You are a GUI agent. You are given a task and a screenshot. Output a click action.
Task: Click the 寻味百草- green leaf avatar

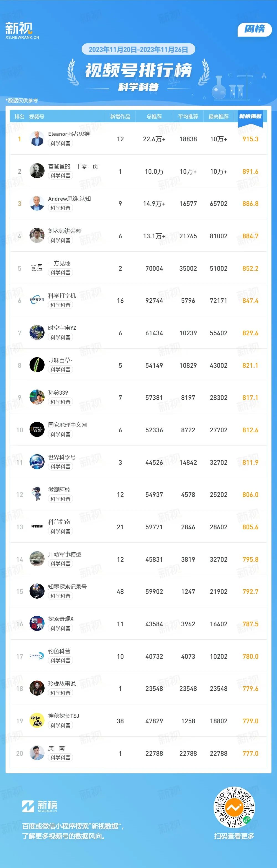pyautogui.click(x=37, y=365)
